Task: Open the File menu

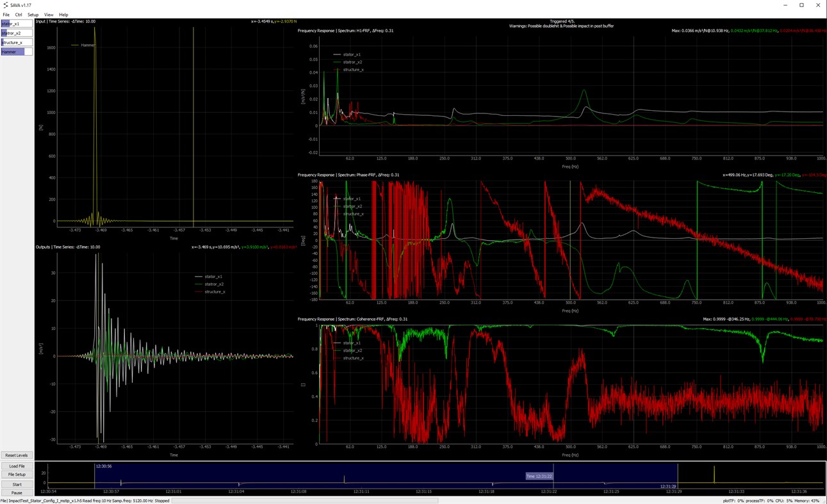Action: pyautogui.click(x=6, y=15)
